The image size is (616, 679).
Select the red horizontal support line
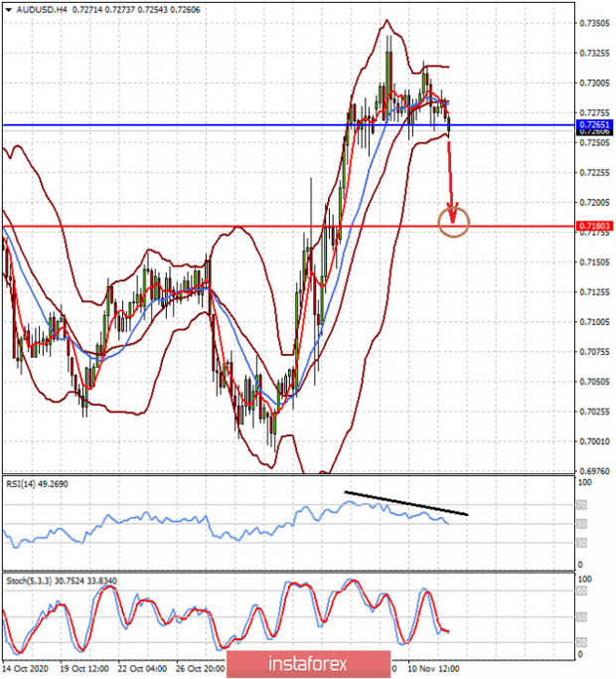[199, 226]
